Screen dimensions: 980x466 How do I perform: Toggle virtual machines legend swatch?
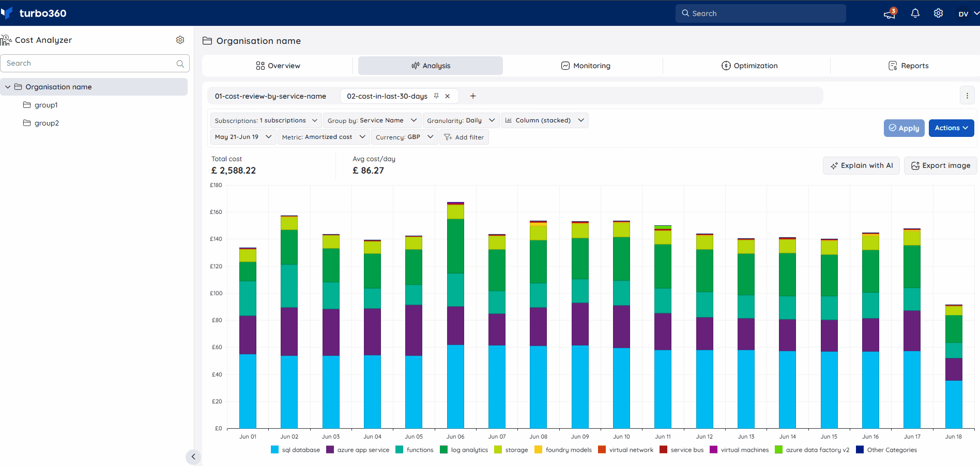(714, 450)
